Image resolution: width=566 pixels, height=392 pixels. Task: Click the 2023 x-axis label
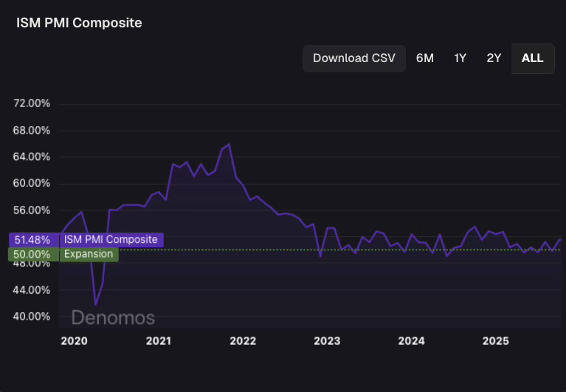click(327, 341)
